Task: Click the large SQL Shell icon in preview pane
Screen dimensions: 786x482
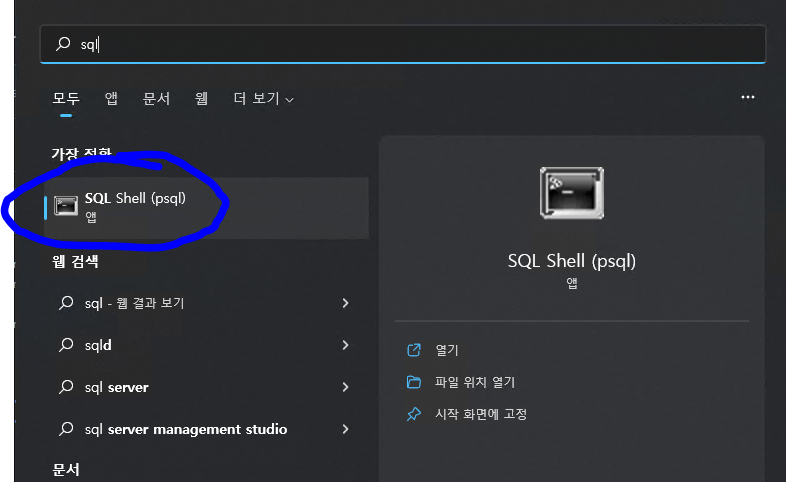Action: 572,193
